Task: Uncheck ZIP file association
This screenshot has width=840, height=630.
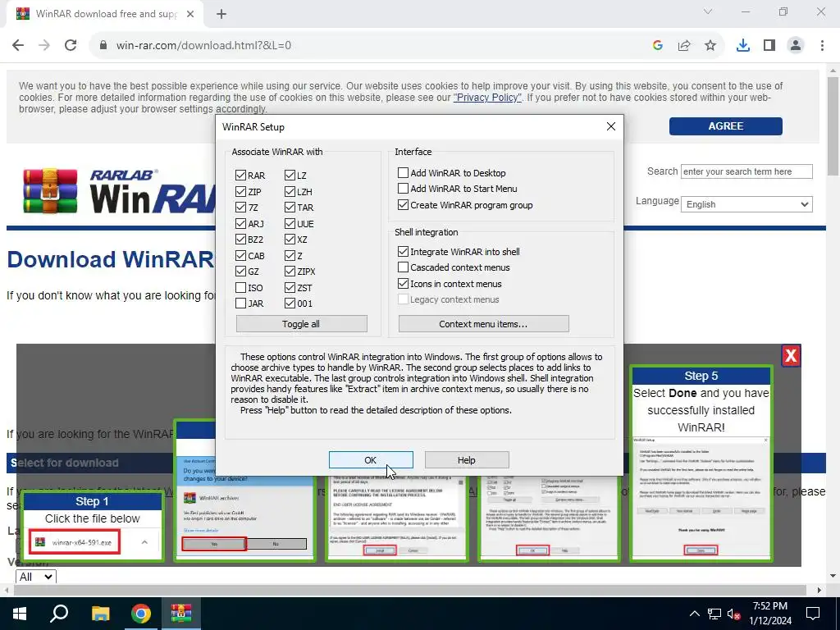Action: [x=240, y=191]
